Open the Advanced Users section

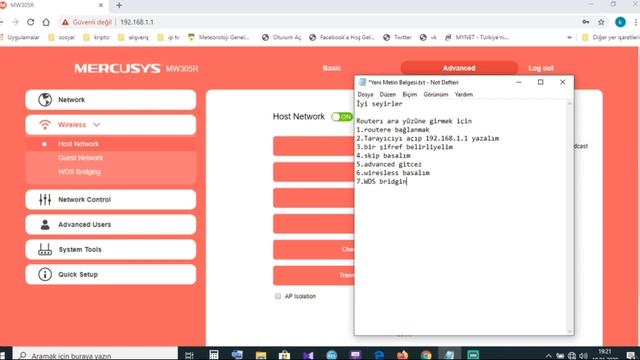[x=111, y=224]
